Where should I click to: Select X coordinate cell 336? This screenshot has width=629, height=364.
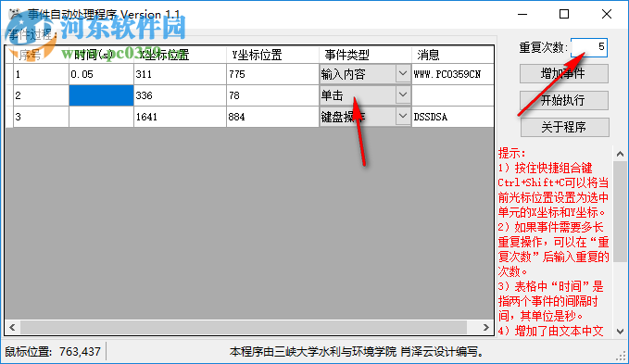[180, 95]
